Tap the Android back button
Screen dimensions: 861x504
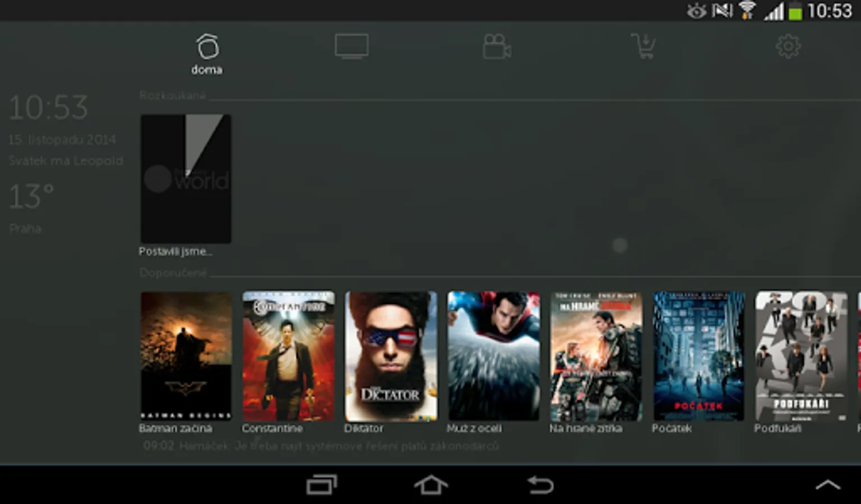(540, 485)
